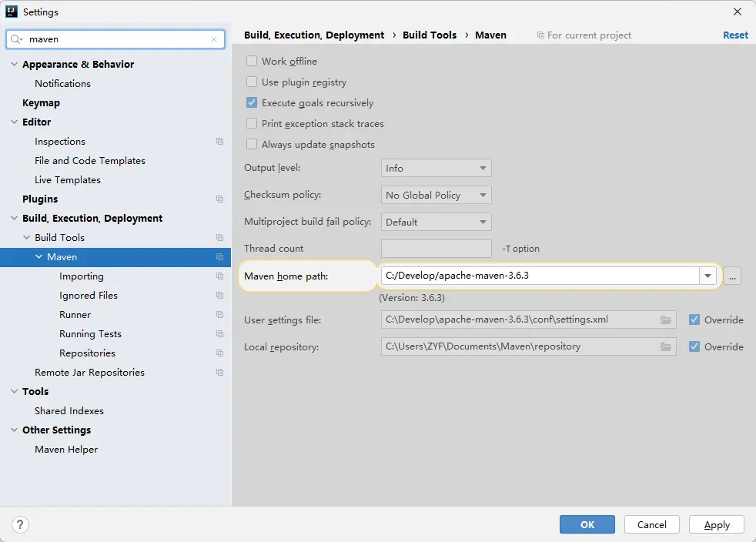Viewport: 756px width, 542px height.
Task: Click project-level icon beside Remote Jar Repositories
Action: (x=219, y=373)
